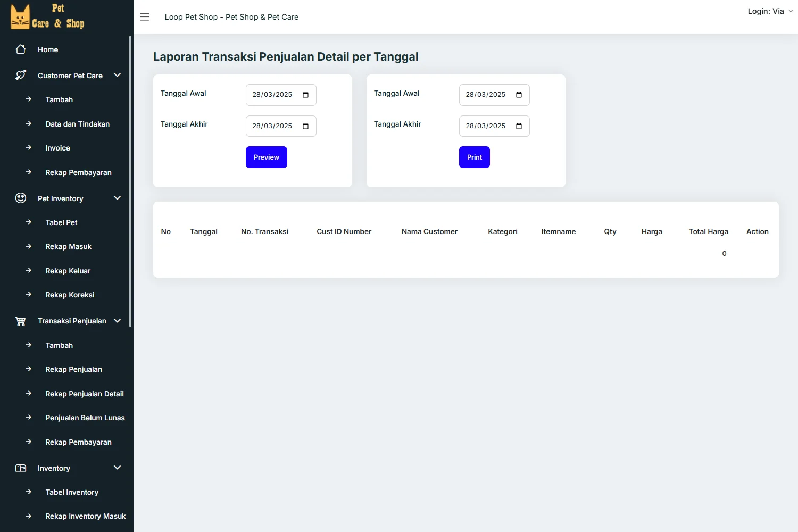Click arrow icon beside Penjualan Belum Lunas
This screenshot has width=798, height=532.
[29, 417]
